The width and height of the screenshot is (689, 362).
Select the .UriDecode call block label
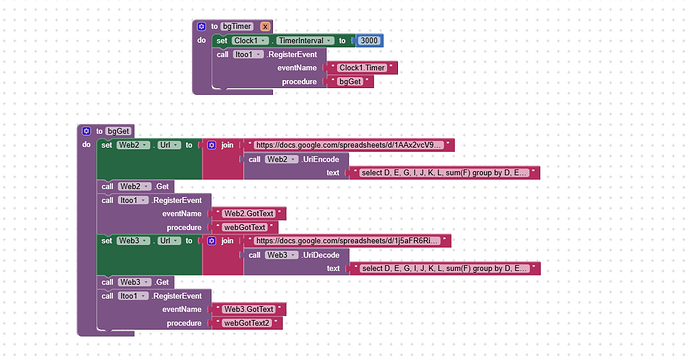tap(320, 255)
